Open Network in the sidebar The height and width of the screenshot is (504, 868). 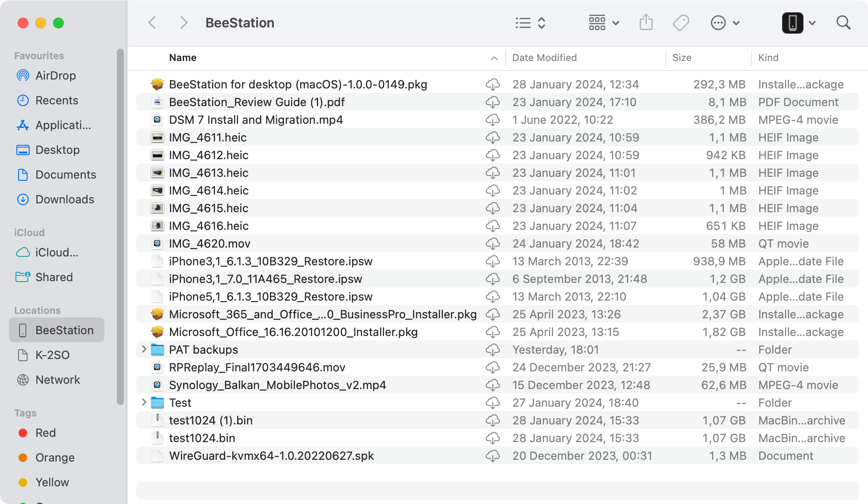(x=58, y=380)
